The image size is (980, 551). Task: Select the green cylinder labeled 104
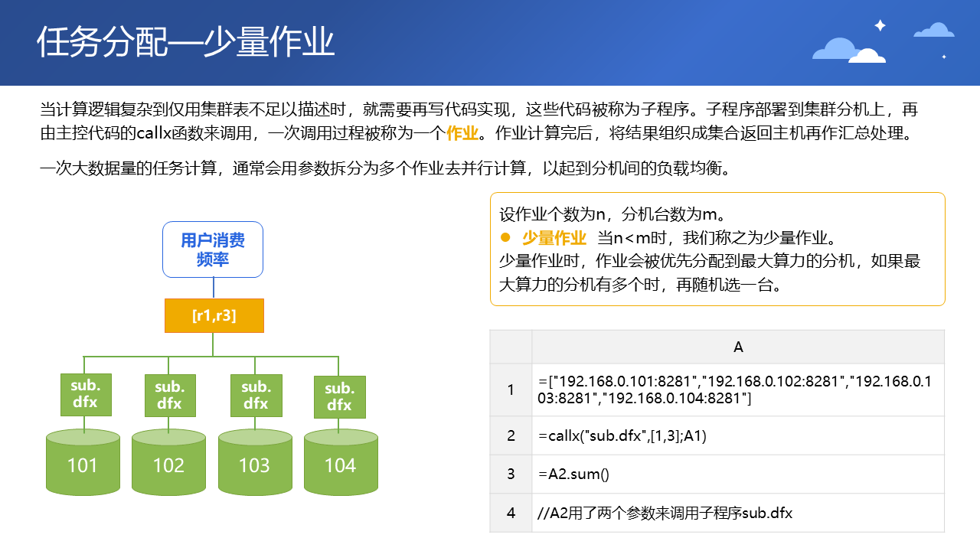pos(341,461)
